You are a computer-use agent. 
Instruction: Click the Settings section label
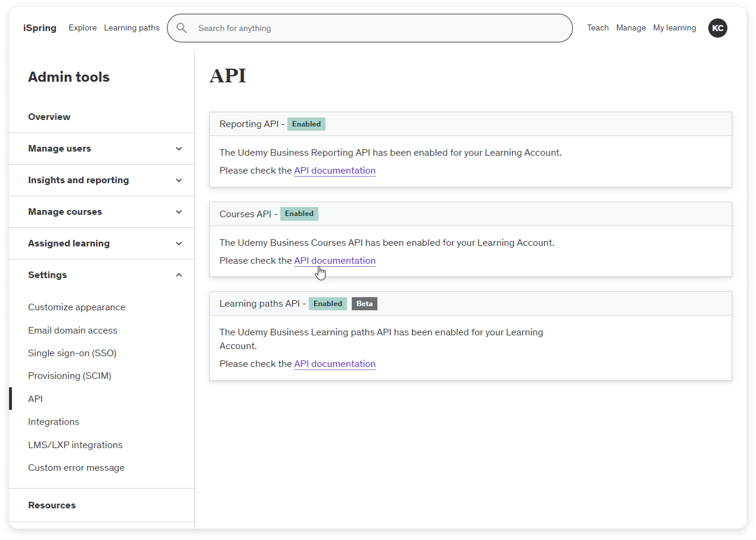[47, 275]
